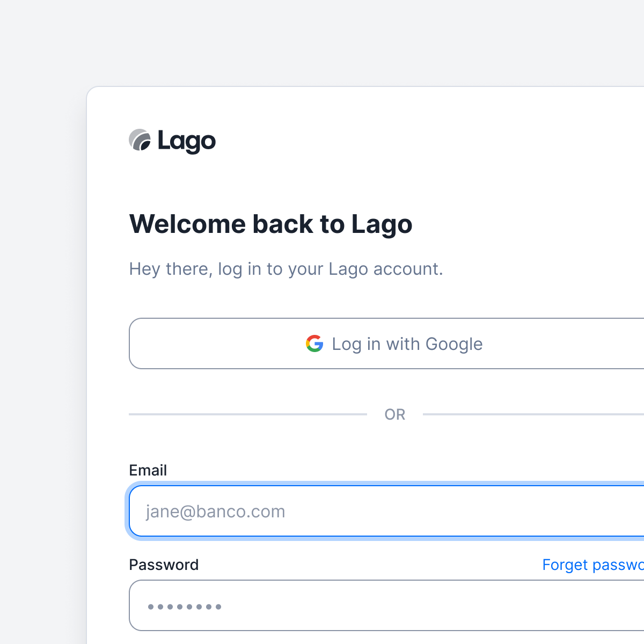Click the word Google in login button
Image resolution: width=644 pixels, height=644 pixels.
454,344
